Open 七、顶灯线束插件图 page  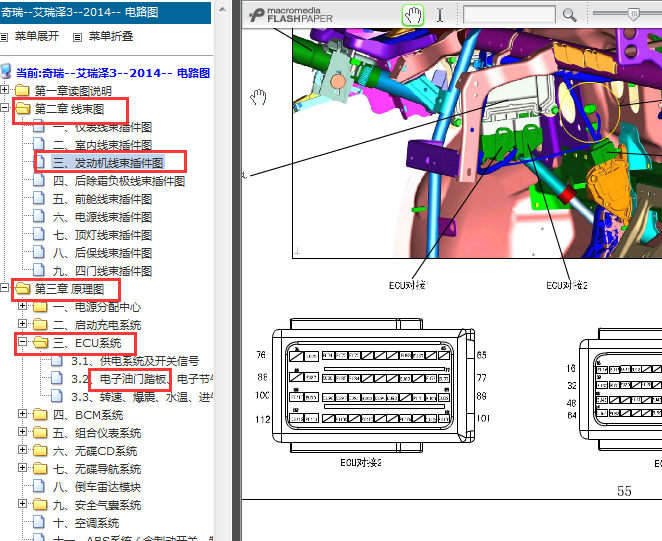[102, 235]
